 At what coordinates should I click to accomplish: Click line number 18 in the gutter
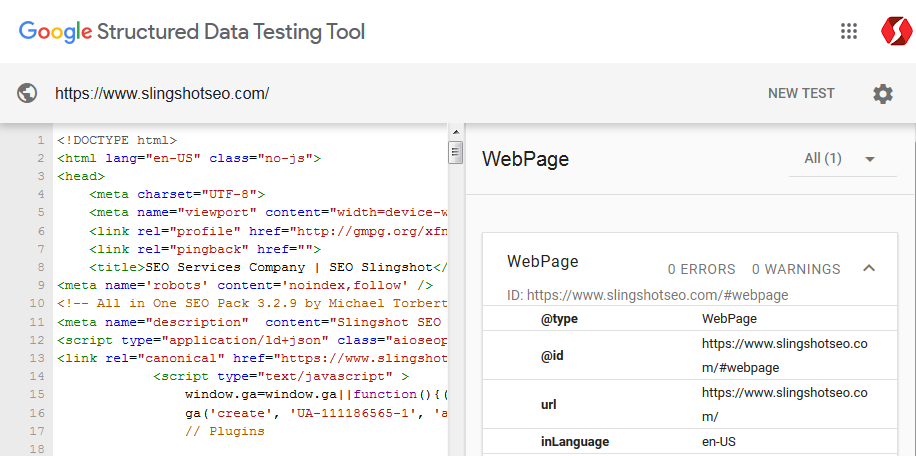(38, 449)
